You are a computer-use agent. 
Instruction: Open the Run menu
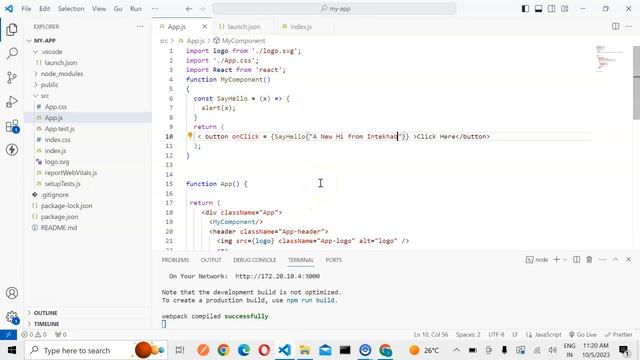[136, 9]
